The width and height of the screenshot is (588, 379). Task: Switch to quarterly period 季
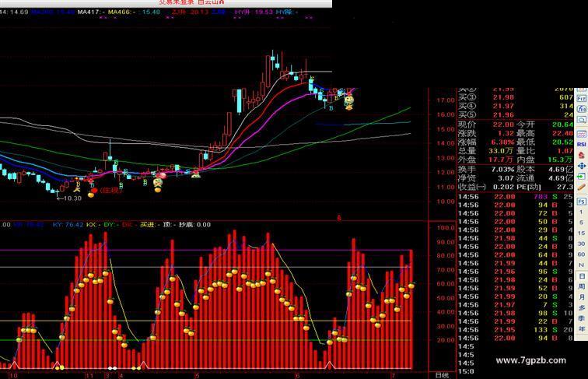[x=582, y=318]
